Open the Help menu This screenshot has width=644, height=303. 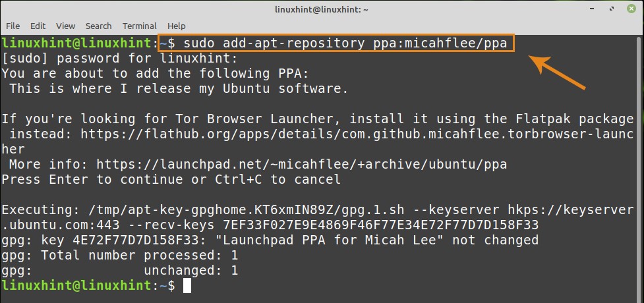point(177,26)
